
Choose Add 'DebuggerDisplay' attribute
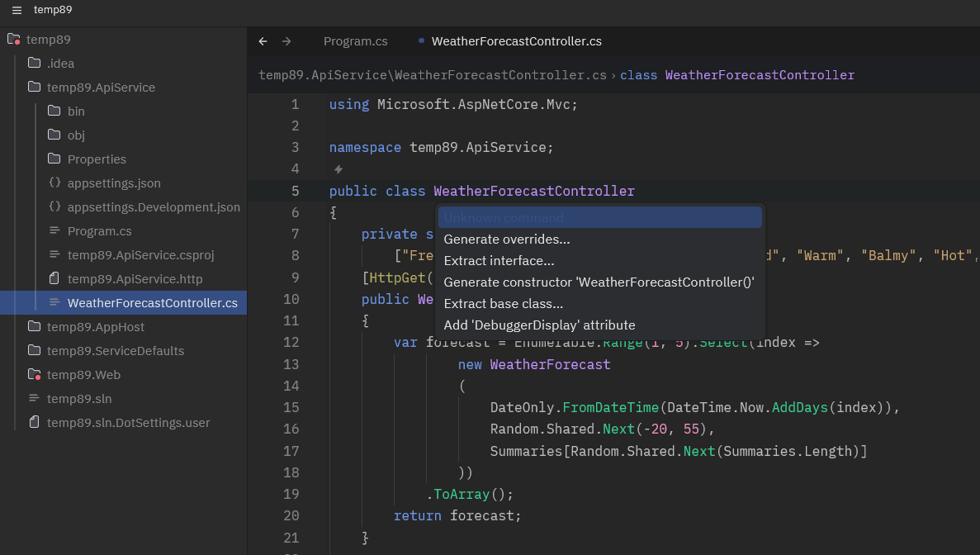pos(539,325)
